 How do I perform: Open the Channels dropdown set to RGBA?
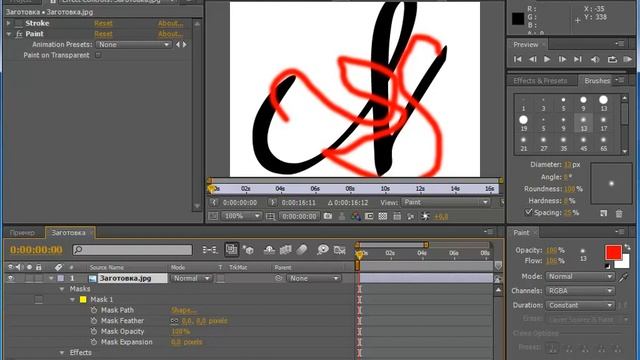[x=580, y=291]
